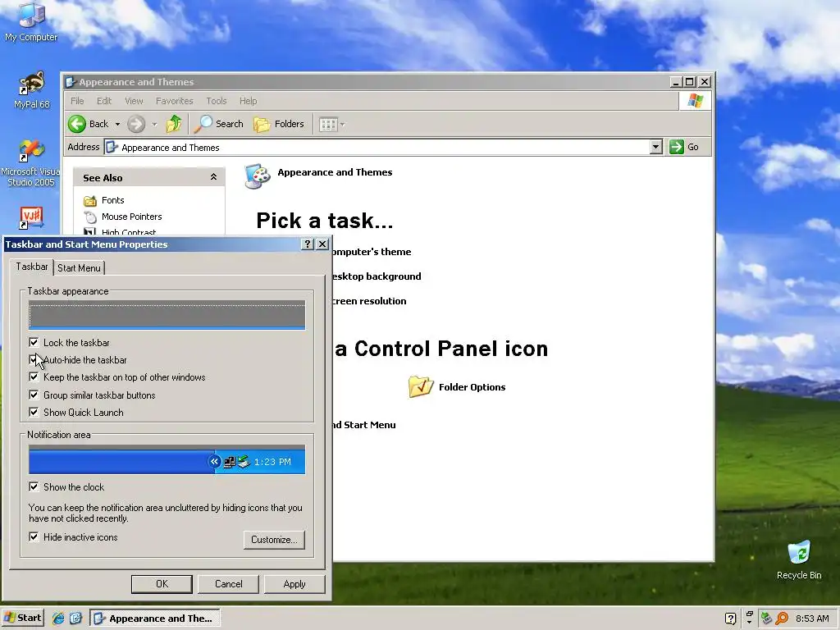The width and height of the screenshot is (840, 630).
Task: Click Cancel in Taskbar properties dialog
Action: coord(228,584)
